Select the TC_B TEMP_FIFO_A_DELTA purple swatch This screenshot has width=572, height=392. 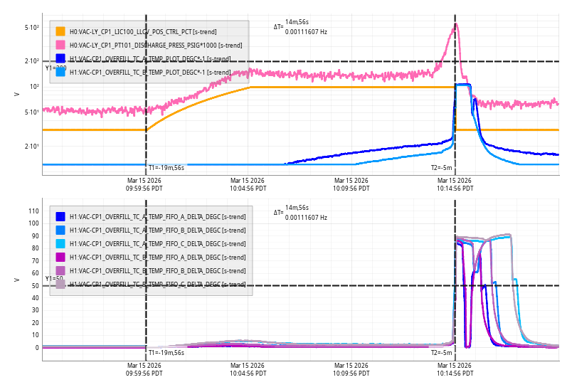(60, 258)
